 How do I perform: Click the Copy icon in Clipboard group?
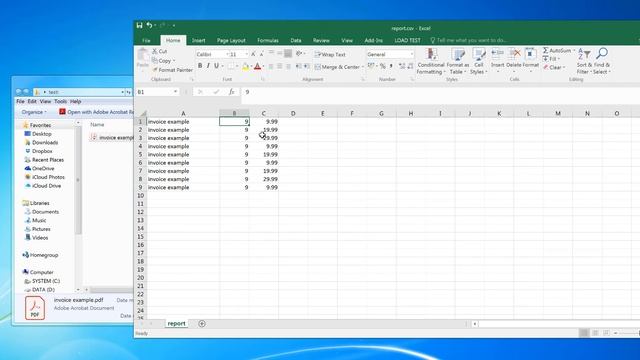(x=155, y=60)
